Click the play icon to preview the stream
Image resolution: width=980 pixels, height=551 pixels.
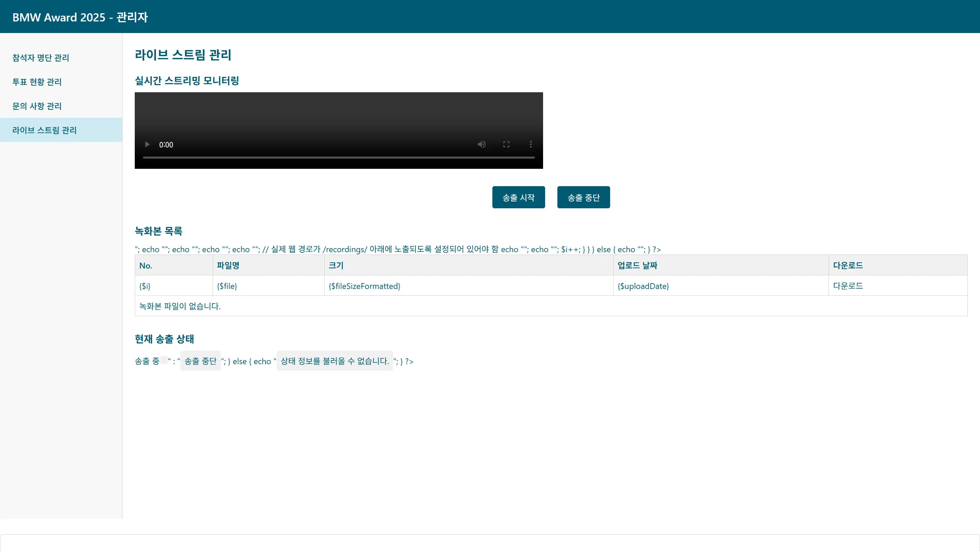coord(147,144)
